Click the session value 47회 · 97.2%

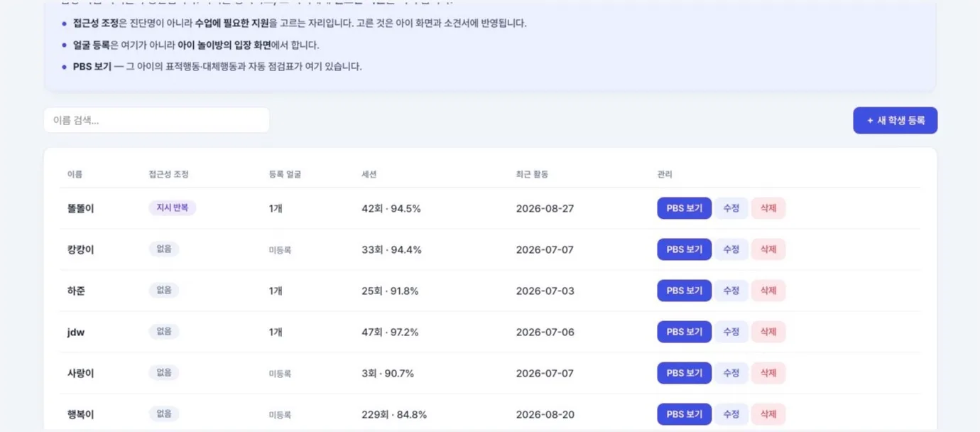point(390,332)
